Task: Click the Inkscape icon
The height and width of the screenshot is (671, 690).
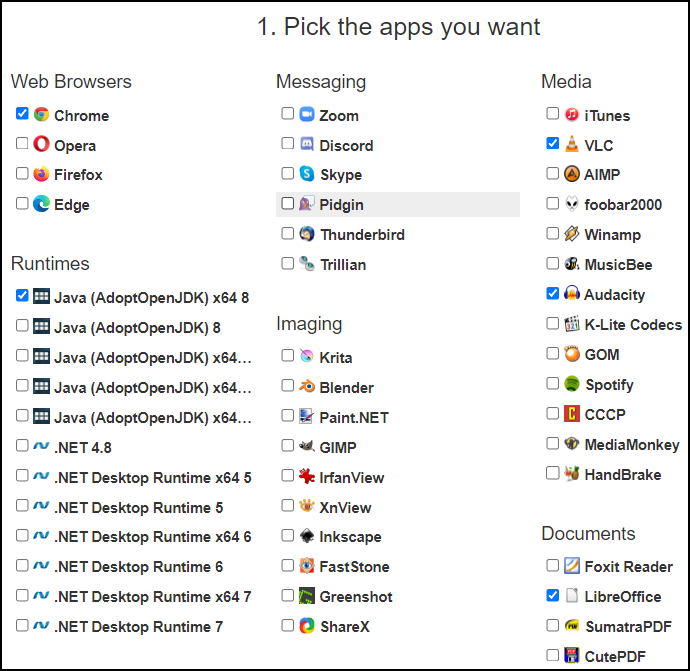Action: pyautogui.click(x=307, y=535)
